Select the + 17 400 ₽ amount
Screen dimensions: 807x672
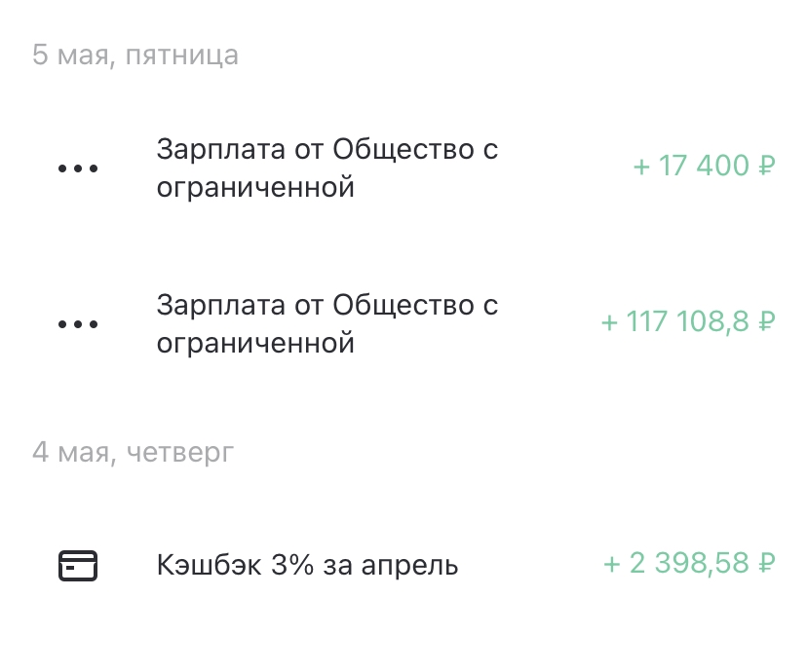coord(704,167)
